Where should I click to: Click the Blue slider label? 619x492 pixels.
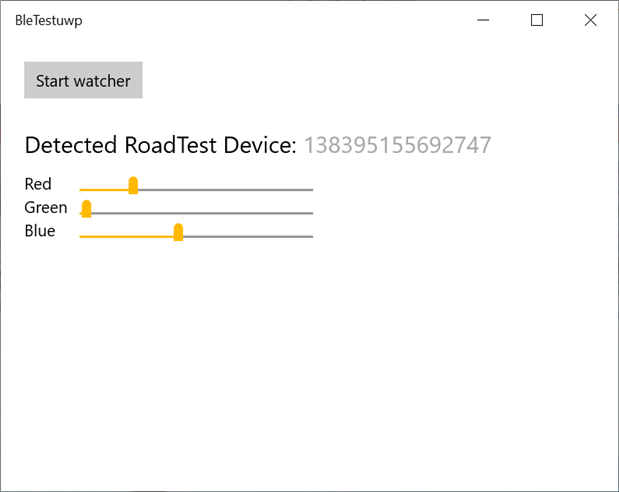(x=40, y=231)
